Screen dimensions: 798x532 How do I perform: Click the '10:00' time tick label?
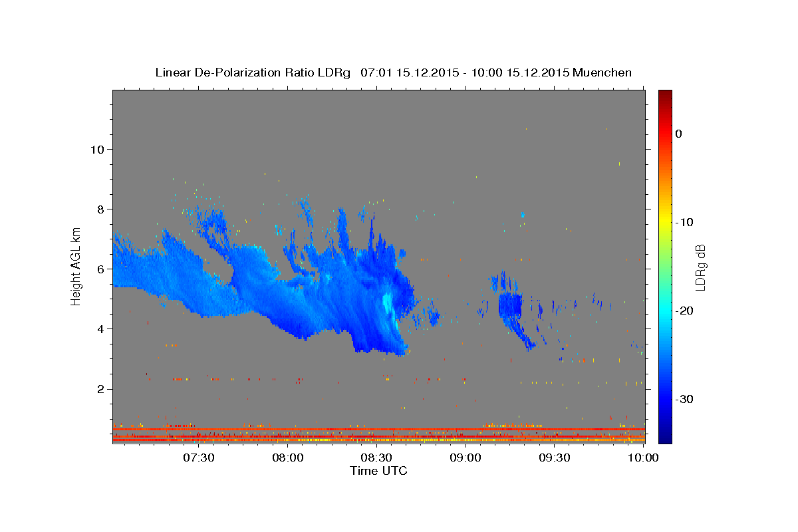(x=643, y=458)
